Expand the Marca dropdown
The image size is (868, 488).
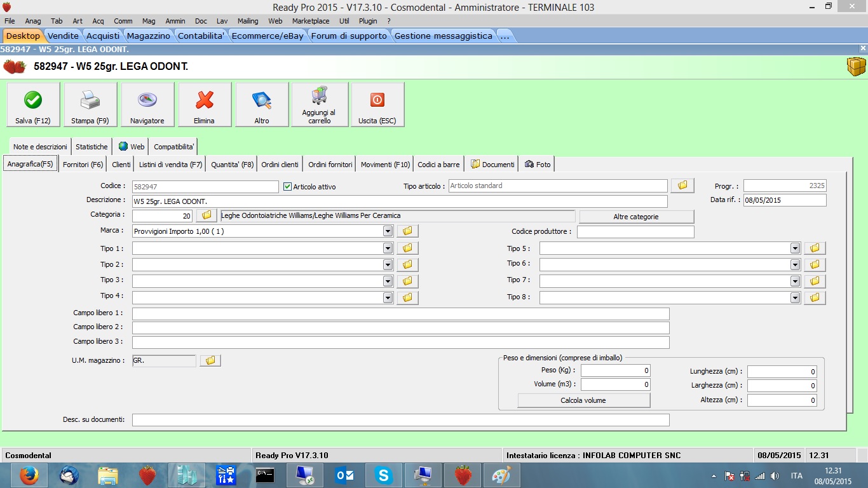[x=388, y=231]
